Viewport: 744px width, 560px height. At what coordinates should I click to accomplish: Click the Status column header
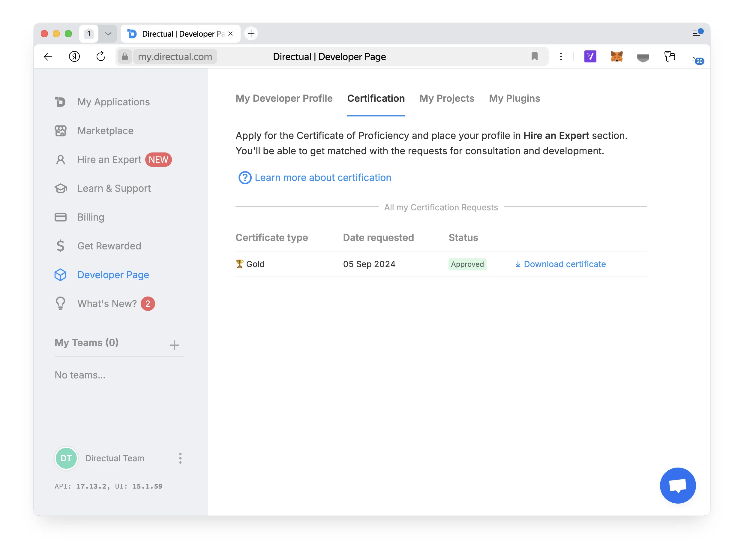pyautogui.click(x=463, y=237)
